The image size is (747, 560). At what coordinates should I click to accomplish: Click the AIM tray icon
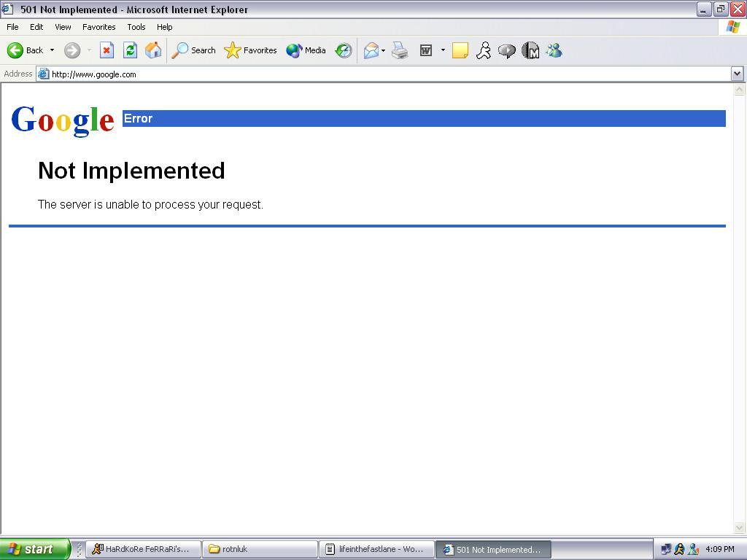679,549
